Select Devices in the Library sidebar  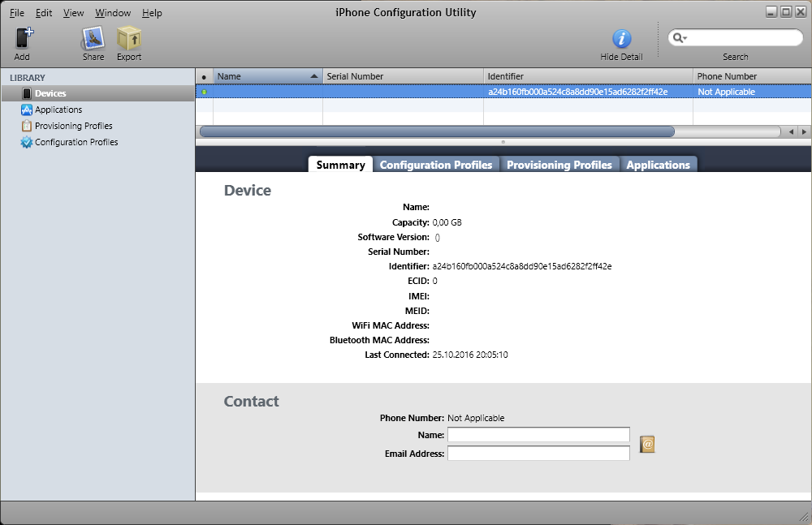[50, 93]
